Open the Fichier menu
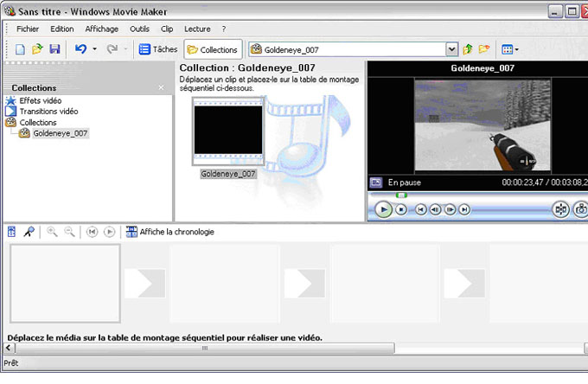 (x=28, y=29)
